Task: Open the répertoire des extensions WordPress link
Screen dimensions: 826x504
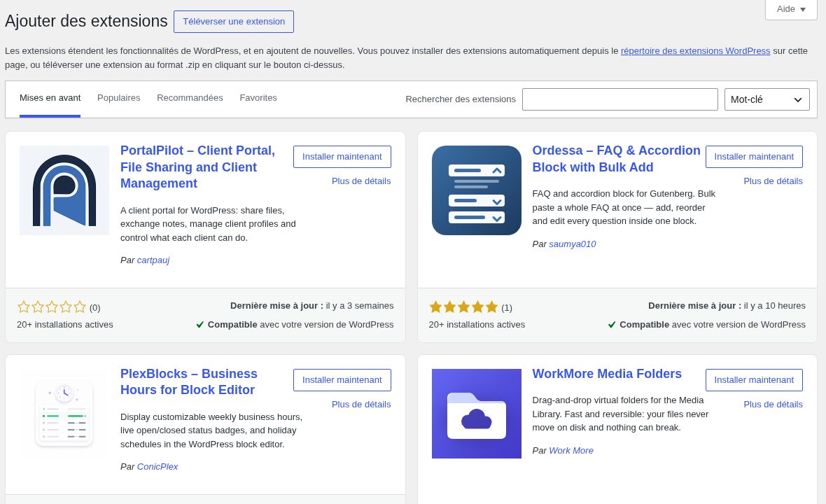Action: point(695,51)
